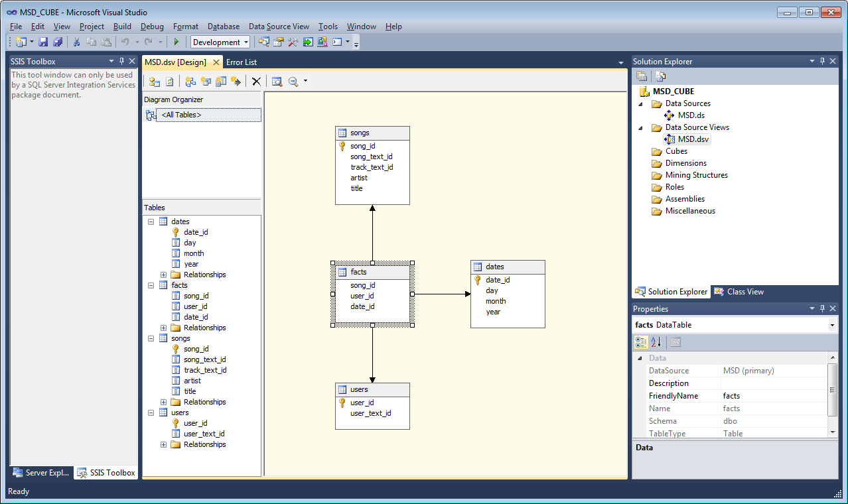
Task: Click the toolbox (hammer and wrench) icon in the main toolbar
Action: tap(293, 42)
